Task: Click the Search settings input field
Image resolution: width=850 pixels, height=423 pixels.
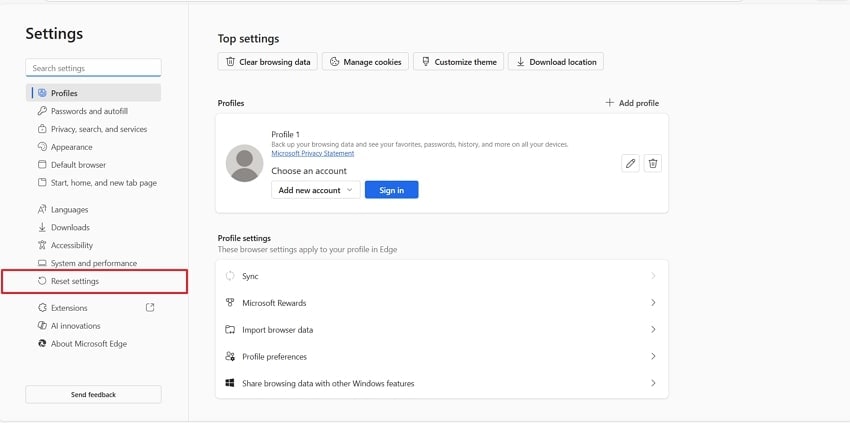Action: (93, 68)
